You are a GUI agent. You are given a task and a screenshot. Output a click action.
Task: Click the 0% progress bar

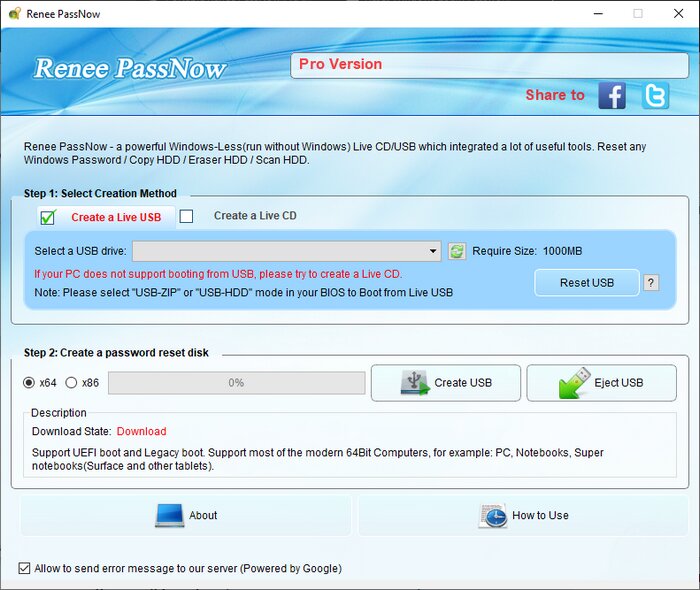236,383
